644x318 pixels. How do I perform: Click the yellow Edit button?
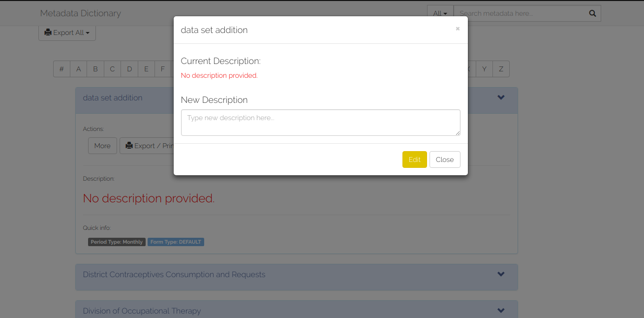(415, 159)
